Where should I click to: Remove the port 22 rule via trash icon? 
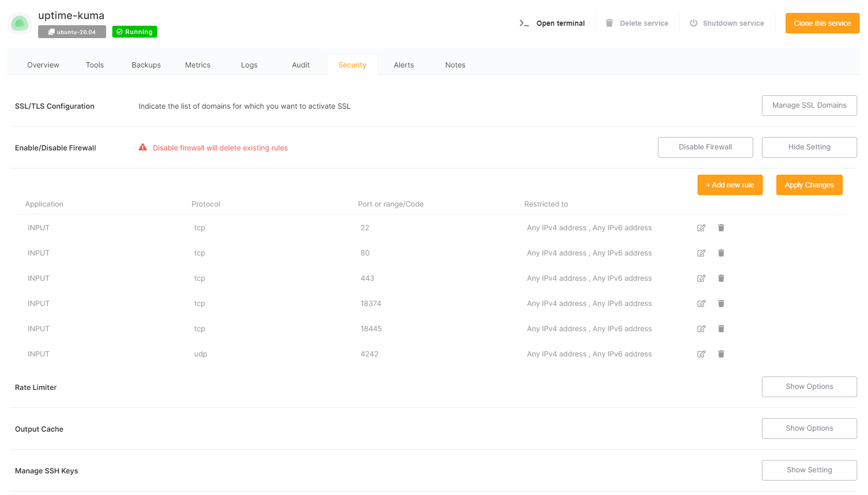pos(721,228)
